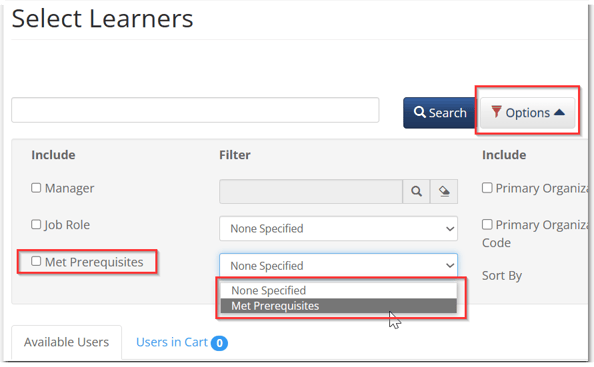
Task: Click inside the learner search field
Action: pos(195,110)
